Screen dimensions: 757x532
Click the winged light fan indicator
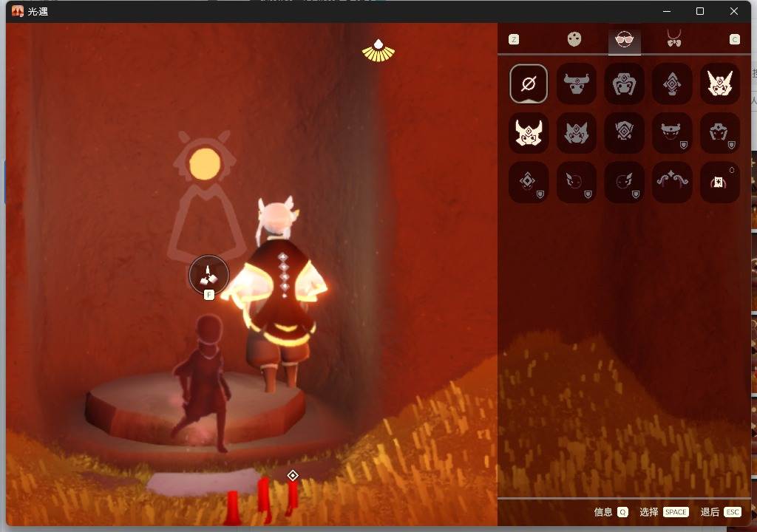378,51
